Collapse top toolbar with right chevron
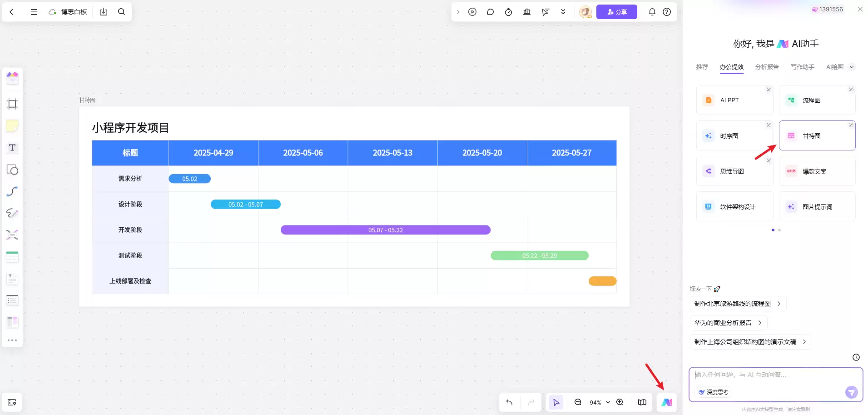 (458, 12)
